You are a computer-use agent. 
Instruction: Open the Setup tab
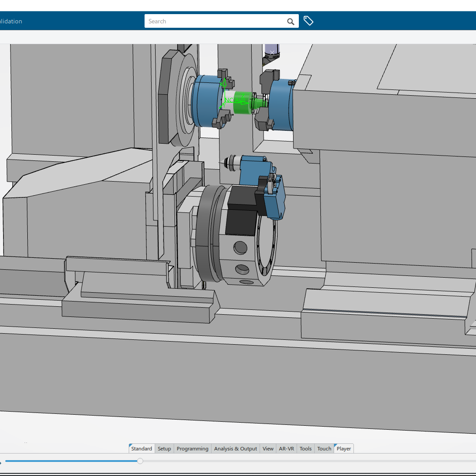click(164, 449)
